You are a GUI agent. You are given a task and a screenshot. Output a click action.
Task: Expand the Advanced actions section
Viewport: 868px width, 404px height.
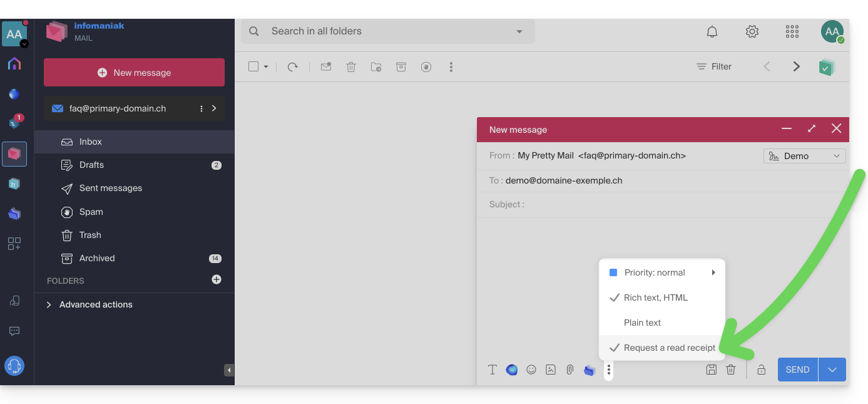click(x=96, y=304)
